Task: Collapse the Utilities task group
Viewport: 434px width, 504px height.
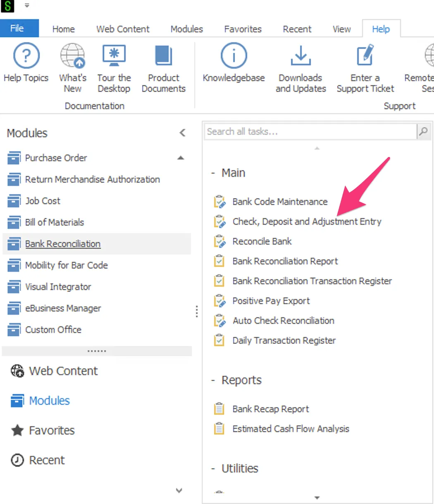Action: 213,469
